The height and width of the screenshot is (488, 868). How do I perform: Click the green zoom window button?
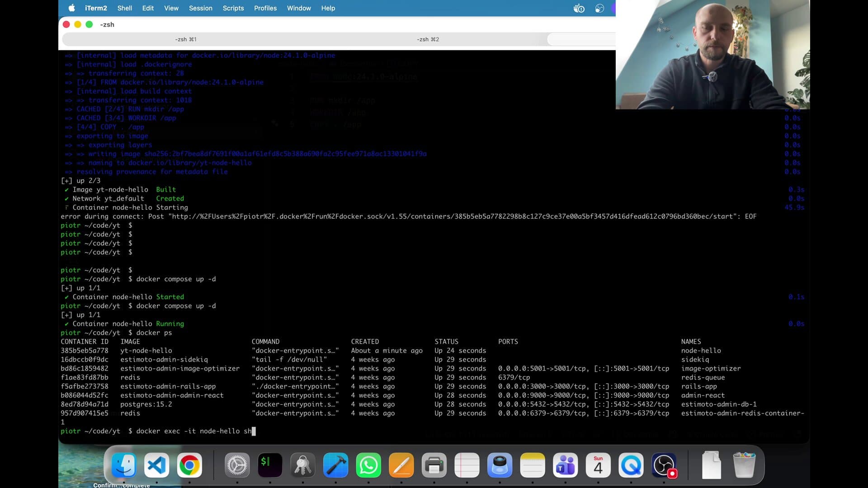89,24
